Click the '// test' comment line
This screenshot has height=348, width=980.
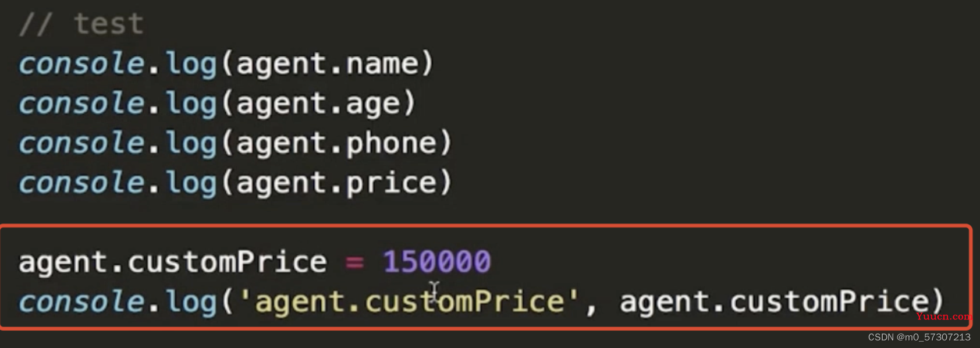[x=81, y=24]
